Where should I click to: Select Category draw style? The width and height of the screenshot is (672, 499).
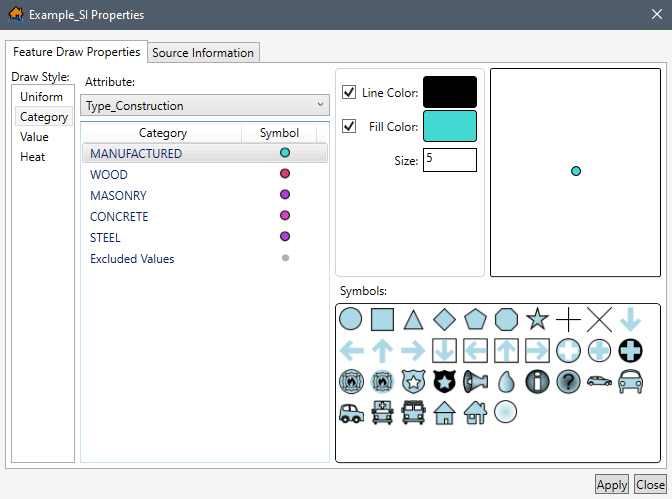(x=44, y=117)
